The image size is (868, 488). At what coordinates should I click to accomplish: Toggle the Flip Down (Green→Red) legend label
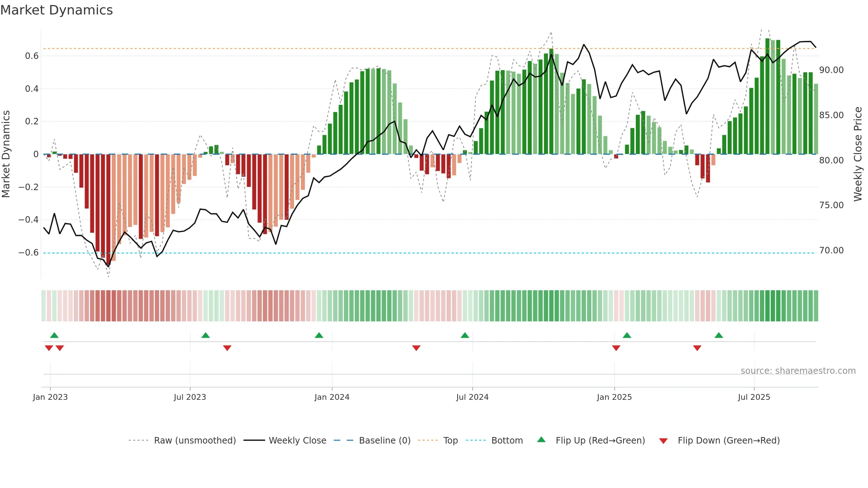click(729, 440)
